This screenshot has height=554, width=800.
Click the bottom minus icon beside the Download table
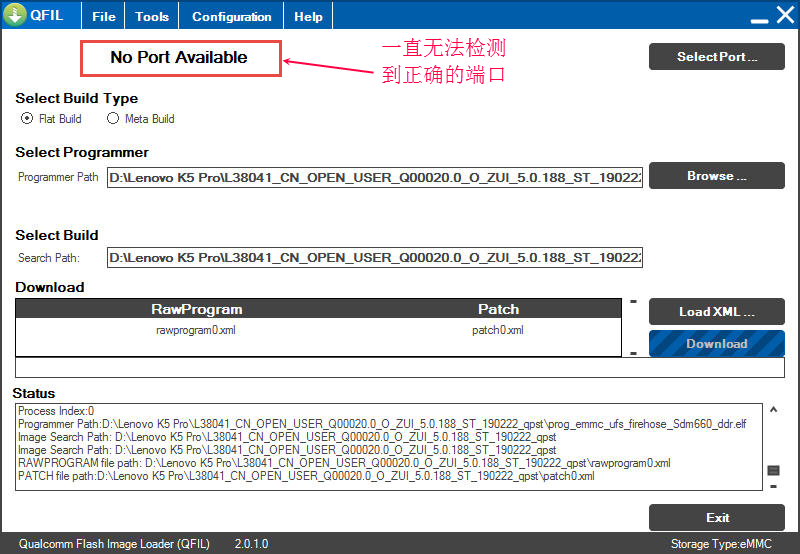coord(632,352)
